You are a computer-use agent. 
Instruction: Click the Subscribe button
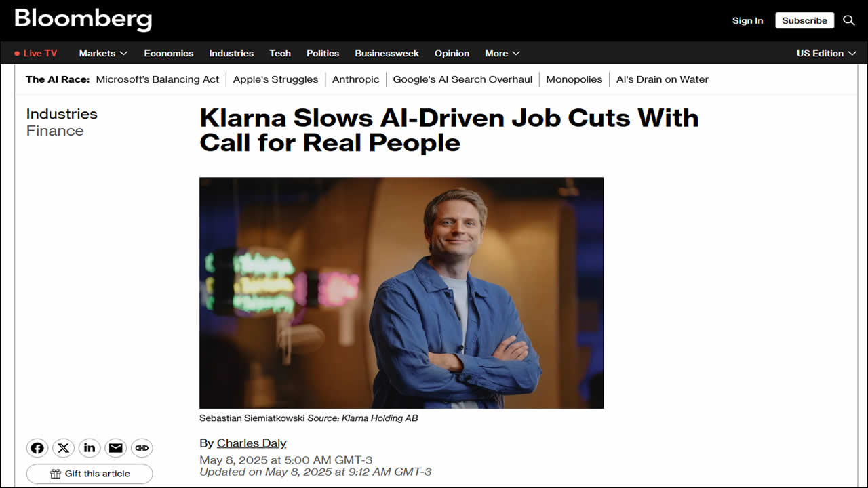click(804, 20)
